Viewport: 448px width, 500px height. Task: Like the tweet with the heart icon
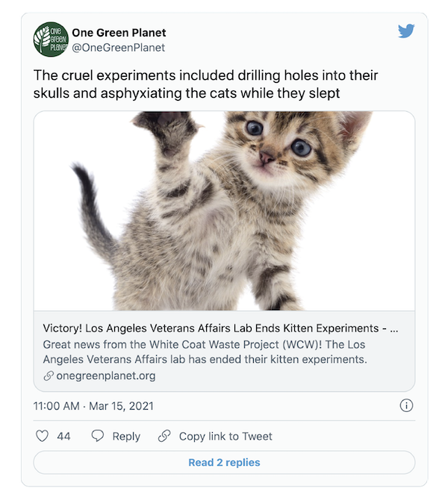click(x=43, y=437)
